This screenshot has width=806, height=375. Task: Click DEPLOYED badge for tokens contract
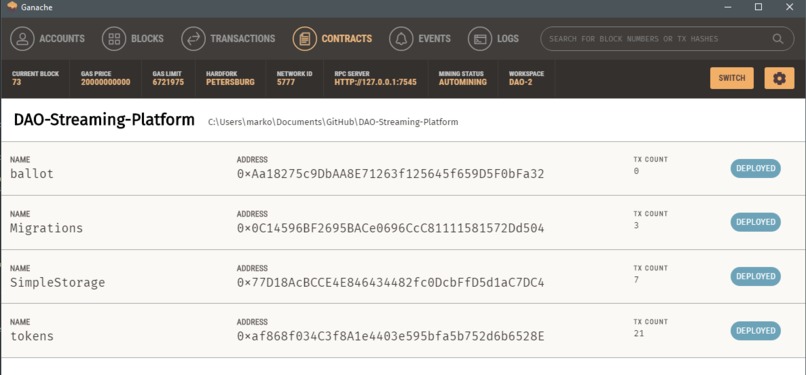(x=756, y=330)
